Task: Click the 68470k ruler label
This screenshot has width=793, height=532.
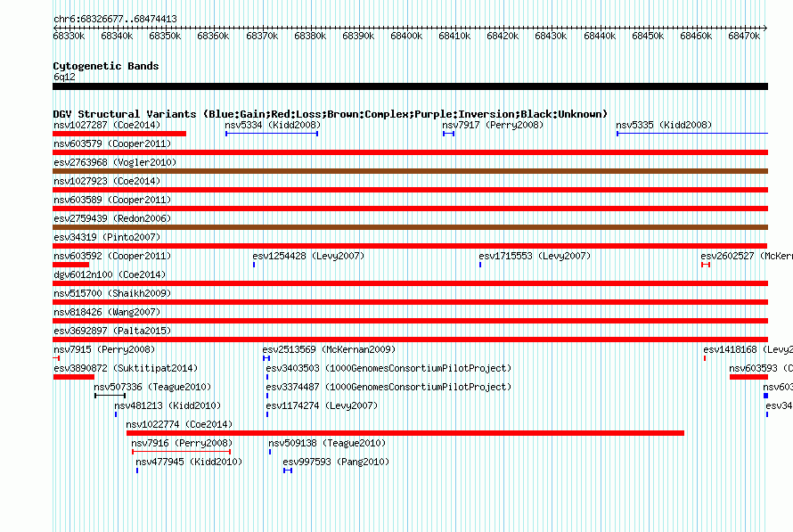Action: (744, 36)
